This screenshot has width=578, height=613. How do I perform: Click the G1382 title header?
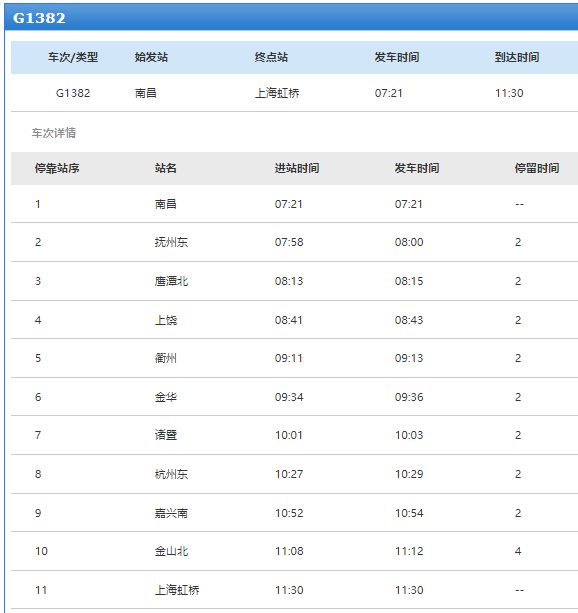click(39, 18)
